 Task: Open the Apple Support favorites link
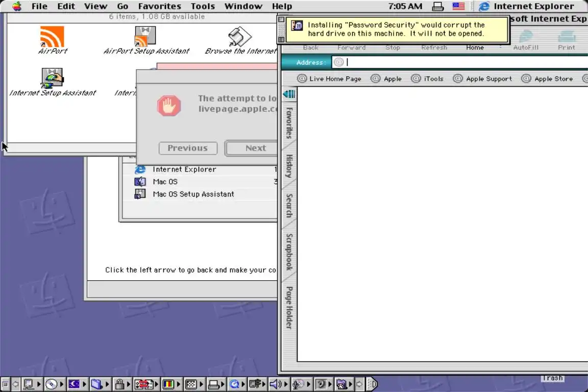click(482, 79)
